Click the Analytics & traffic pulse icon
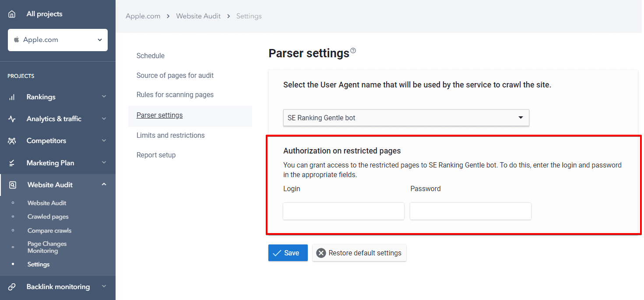The image size is (644, 300). (x=12, y=119)
